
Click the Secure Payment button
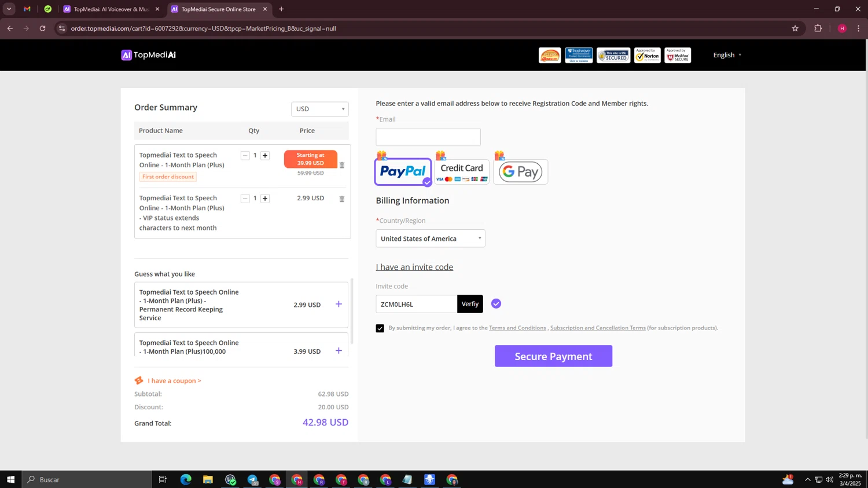(554, 356)
